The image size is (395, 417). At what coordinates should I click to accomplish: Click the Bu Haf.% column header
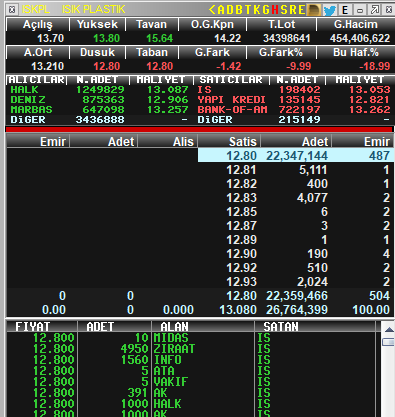click(x=356, y=52)
